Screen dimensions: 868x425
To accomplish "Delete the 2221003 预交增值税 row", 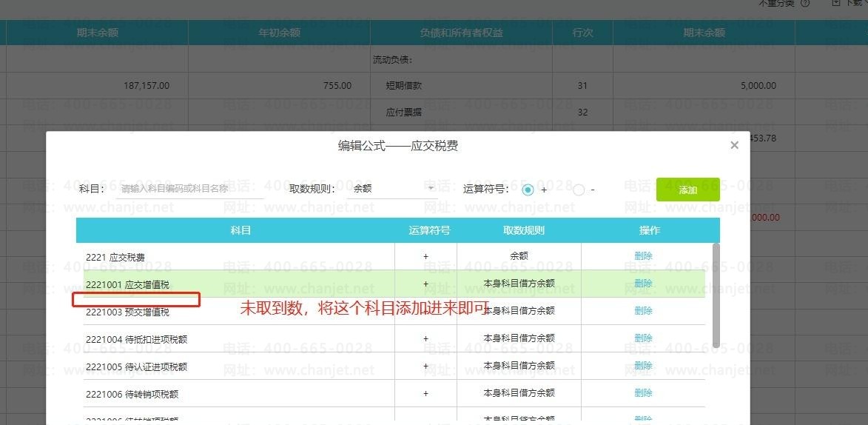I will tap(643, 310).
